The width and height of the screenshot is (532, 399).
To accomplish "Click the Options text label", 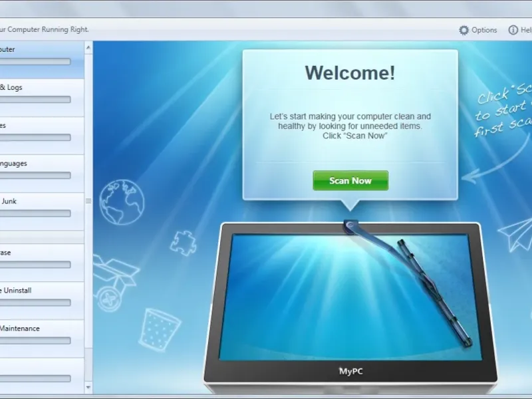I will click(484, 30).
